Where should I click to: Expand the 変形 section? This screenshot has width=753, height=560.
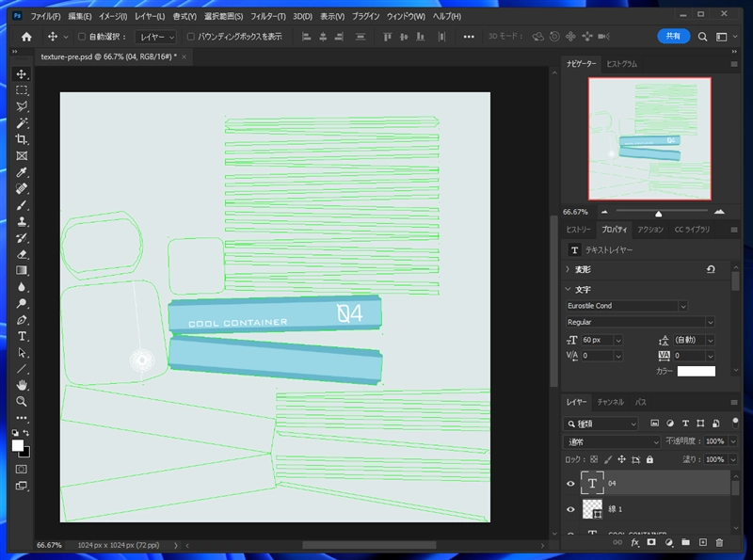click(x=568, y=269)
